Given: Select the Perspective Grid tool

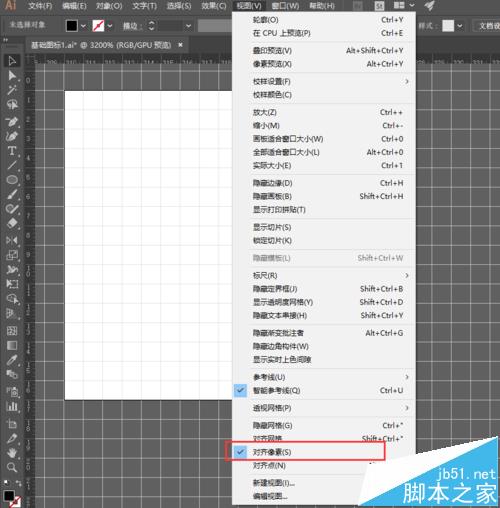Looking at the screenshot, I should (x=12, y=313).
